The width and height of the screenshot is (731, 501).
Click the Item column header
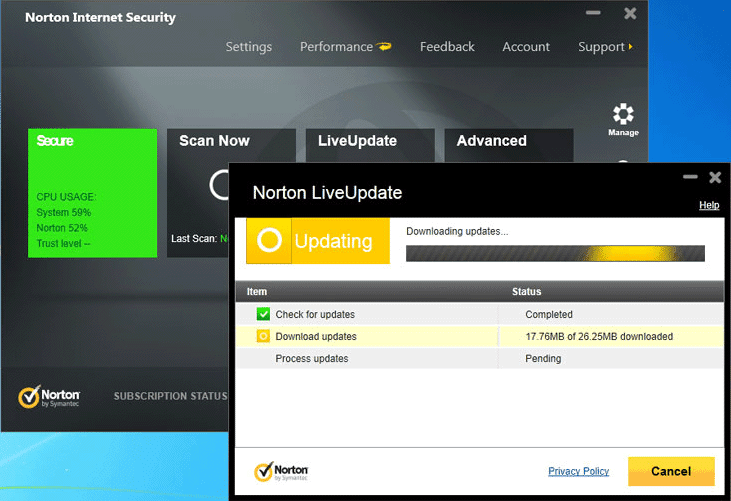pyautogui.click(x=257, y=291)
